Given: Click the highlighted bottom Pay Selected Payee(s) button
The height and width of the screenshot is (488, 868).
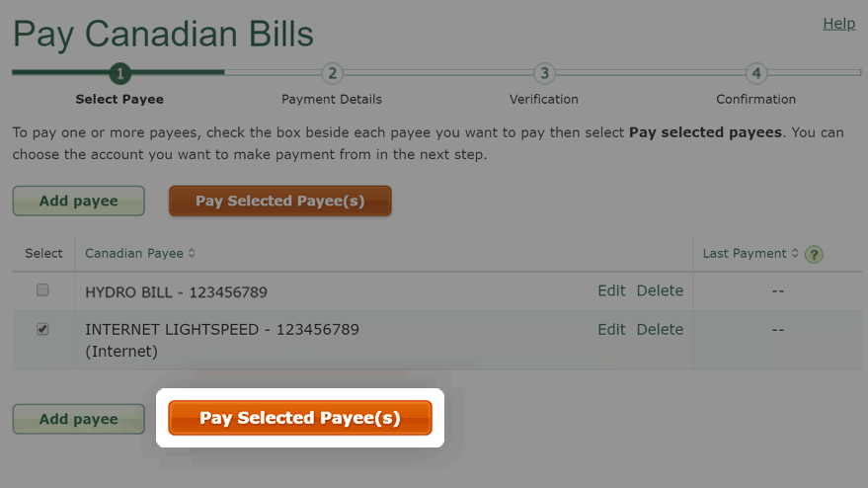Looking at the screenshot, I should coord(300,418).
